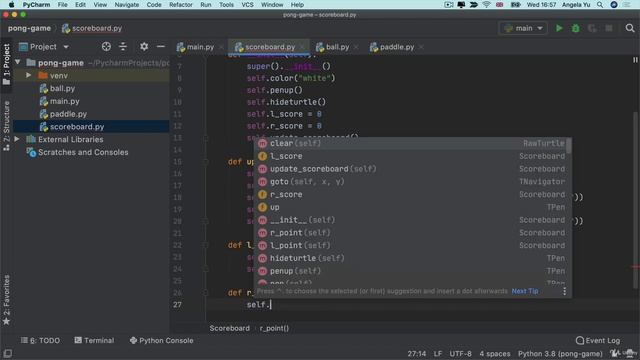The width and height of the screenshot is (640, 360).
Task: Open the Apple menu
Action: [x=11, y=5]
